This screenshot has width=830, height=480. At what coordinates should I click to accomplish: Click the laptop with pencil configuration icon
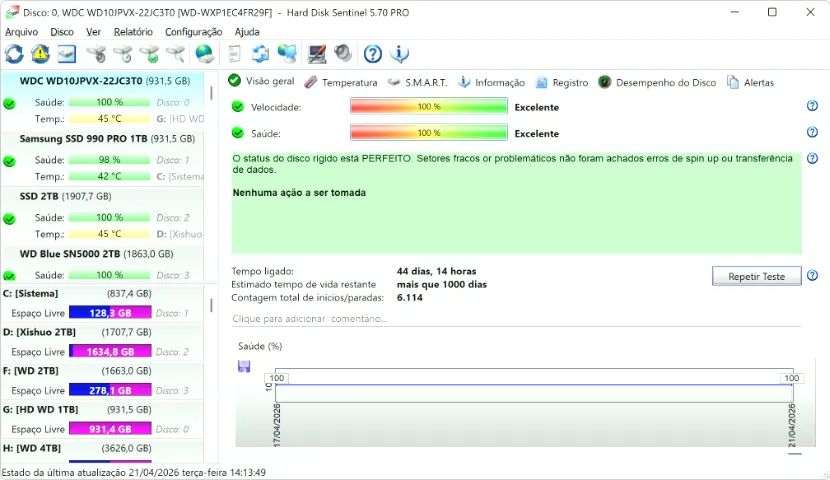(317, 53)
